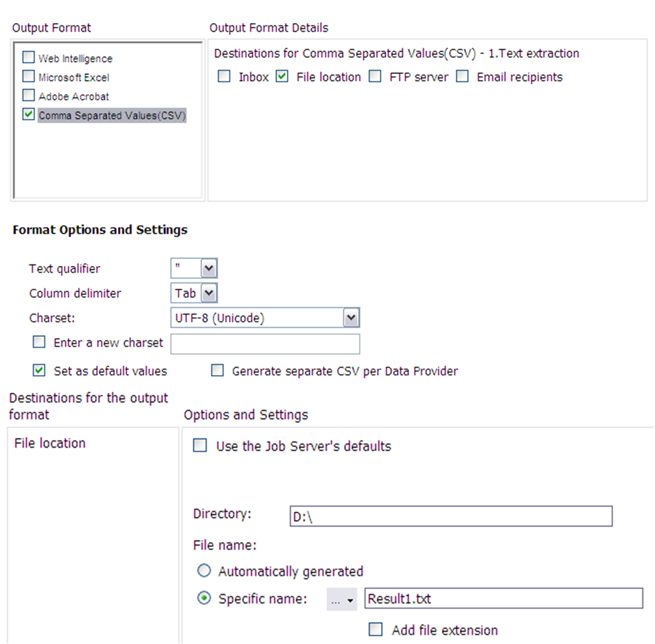Check Enter a new charset
The image size is (655, 644).
38,342
